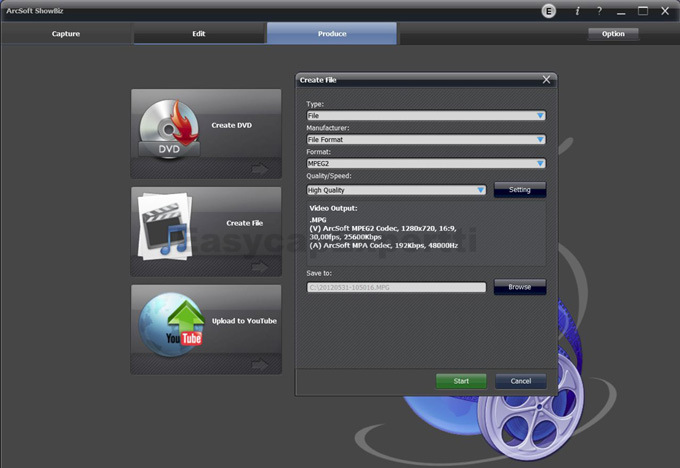The height and width of the screenshot is (468, 680).
Task: Switch to the Edit tab
Action: pos(199,33)
